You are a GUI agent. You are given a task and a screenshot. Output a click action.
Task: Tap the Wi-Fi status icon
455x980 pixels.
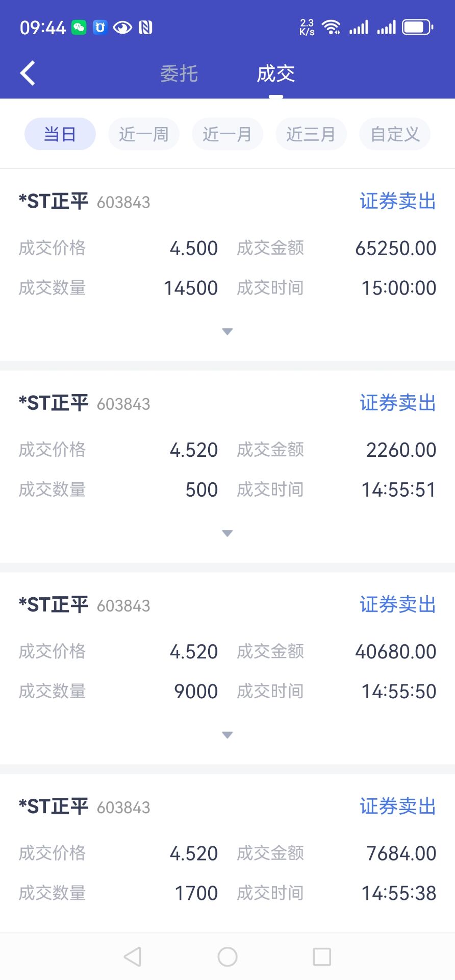point(331,27)
